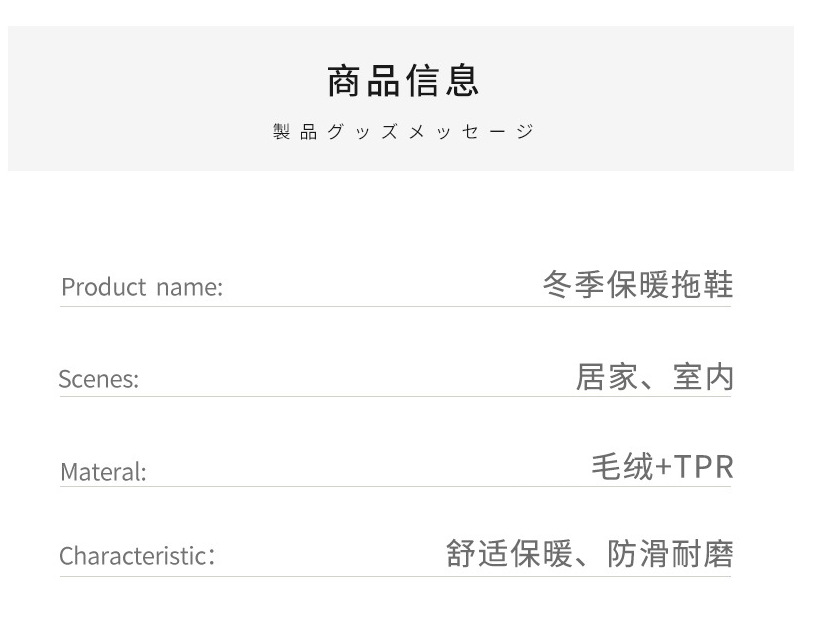Click the divider line under Scenes
This screenshot has width=833, height=629.
point(395,396)
